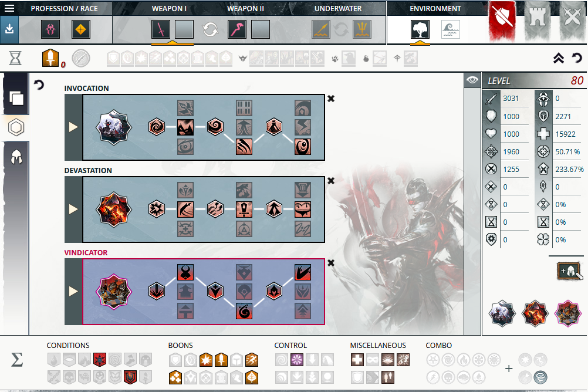
Task: Select the mace icon under Weapon II
Action: (x=237, y=28)
